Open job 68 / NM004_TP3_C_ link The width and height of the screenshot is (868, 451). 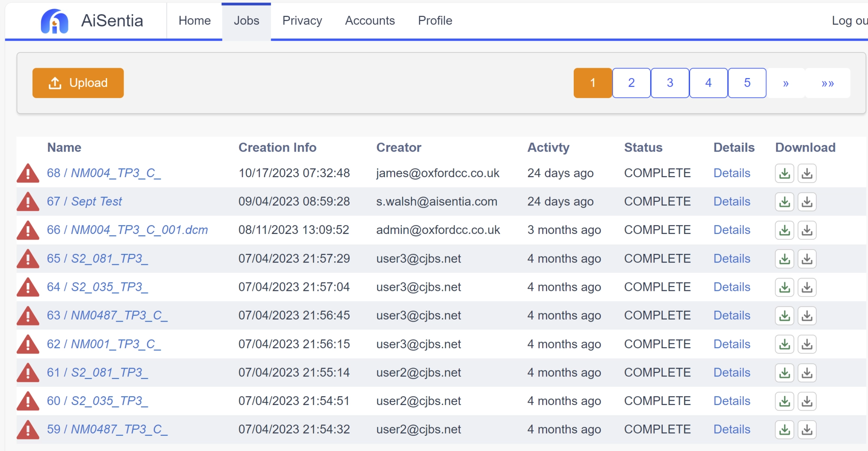point(104,173)
